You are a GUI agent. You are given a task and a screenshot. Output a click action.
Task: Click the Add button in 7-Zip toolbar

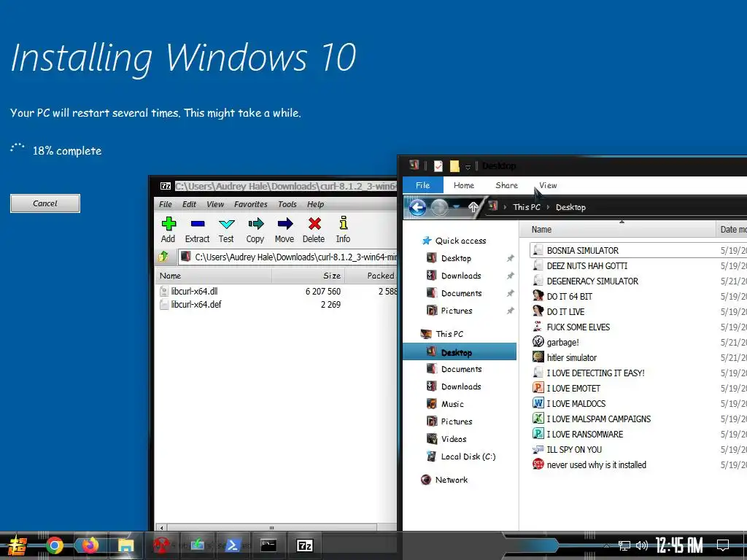169,230
